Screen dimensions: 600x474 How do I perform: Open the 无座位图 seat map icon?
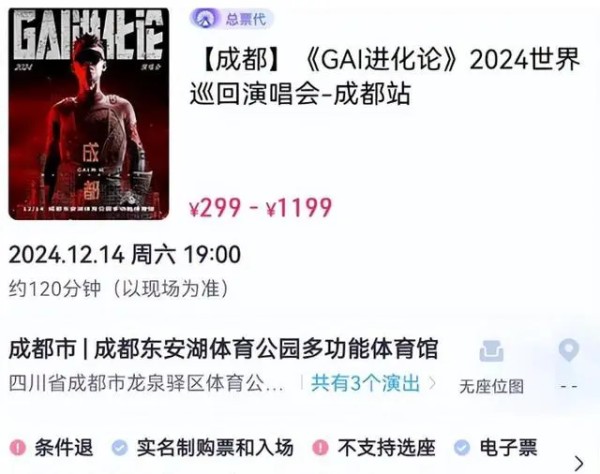[x=491, y=351]
